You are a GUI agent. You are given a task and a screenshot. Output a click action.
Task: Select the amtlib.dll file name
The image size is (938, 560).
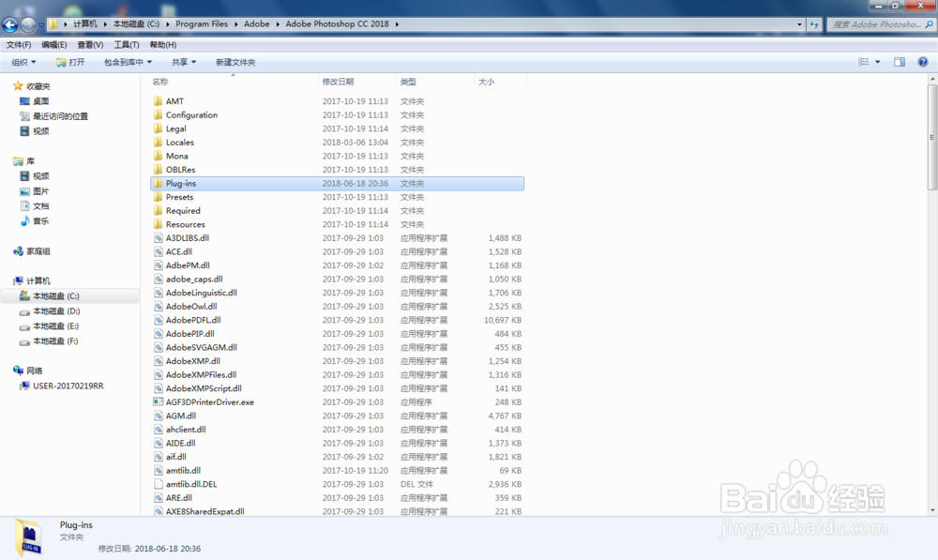[x=183, y=471]
